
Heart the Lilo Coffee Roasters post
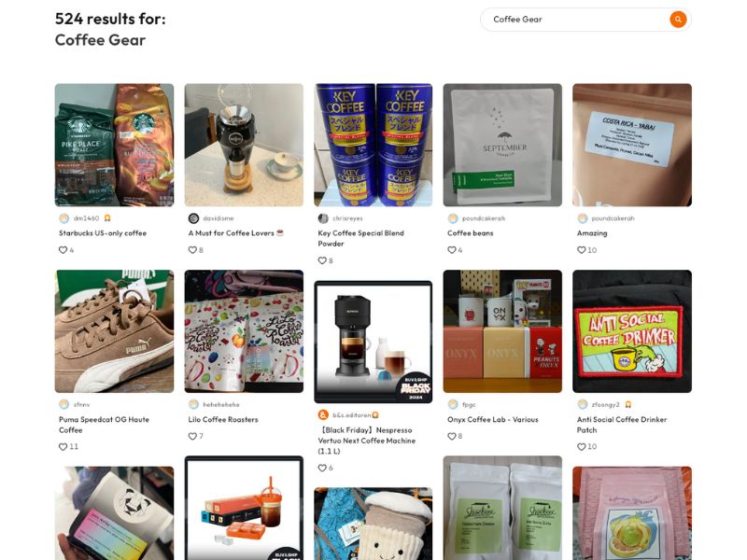pyautogui.click(x=192, y=436)
